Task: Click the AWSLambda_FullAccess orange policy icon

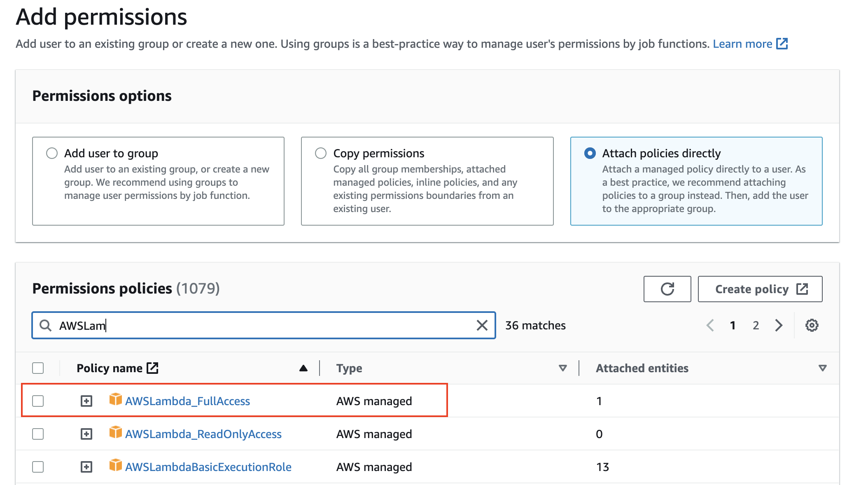Action: (115, 399)
